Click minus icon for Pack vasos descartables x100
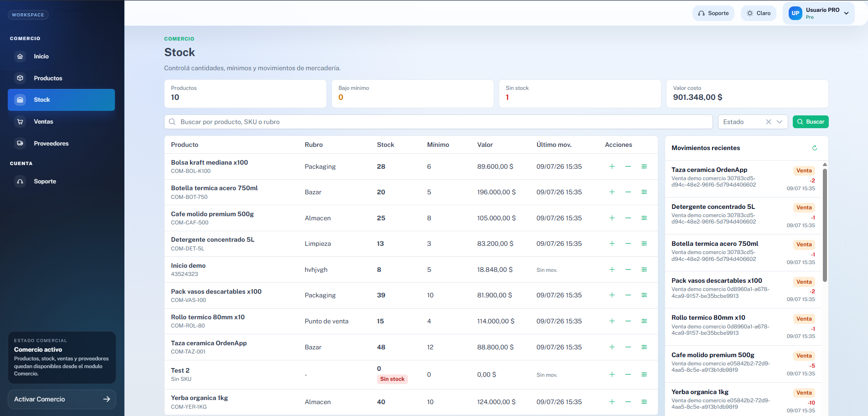868x416 pixels. point(628,295)
